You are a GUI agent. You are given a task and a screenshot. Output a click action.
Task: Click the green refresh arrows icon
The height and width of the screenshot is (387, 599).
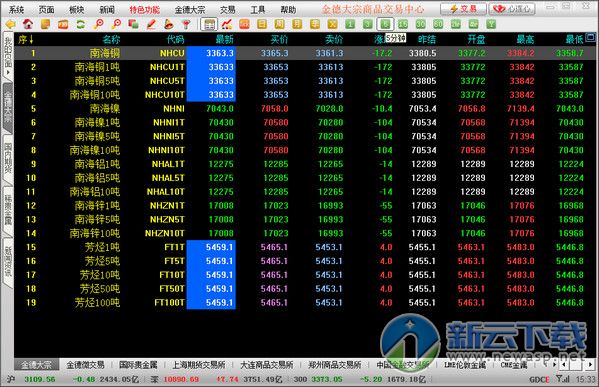[81, 24]
